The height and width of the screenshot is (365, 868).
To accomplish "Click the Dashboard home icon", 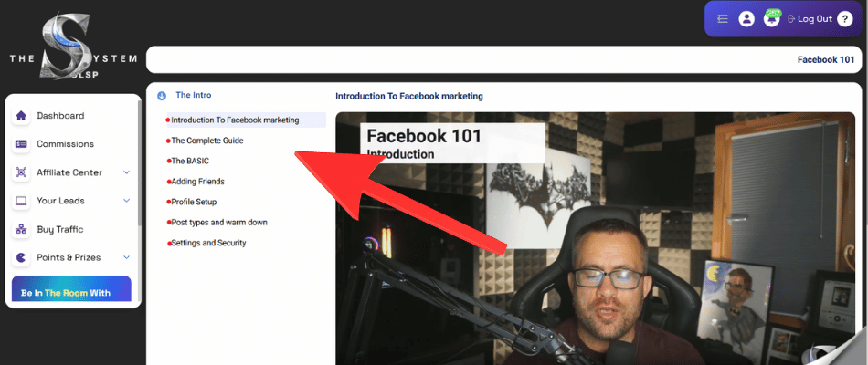I will point(21,116).
